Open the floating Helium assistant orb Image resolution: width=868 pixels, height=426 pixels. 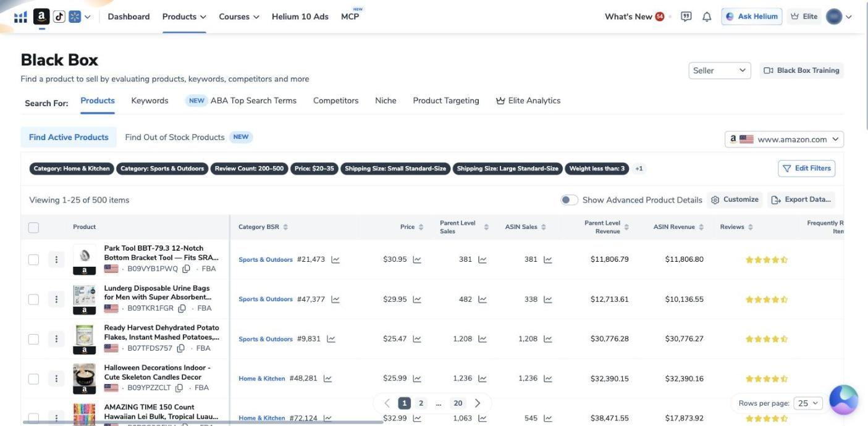pyautogui.click(x=843, y=399)
